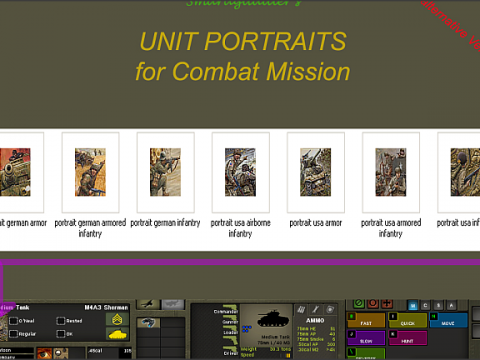Toggle the OK condition checkbox
Viewport: 480px width, 360px height.
tap(61, 334)
